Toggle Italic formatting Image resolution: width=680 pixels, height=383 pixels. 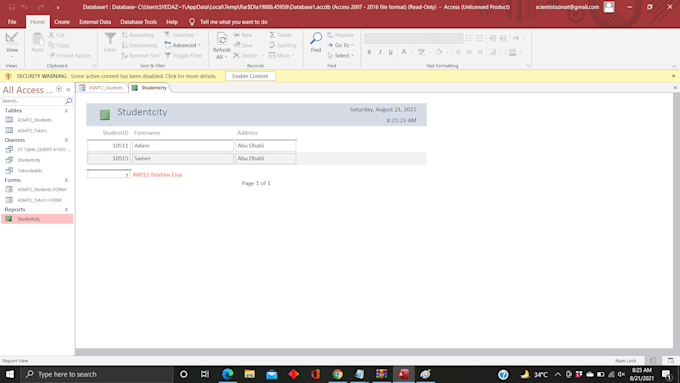click(380, 52)
